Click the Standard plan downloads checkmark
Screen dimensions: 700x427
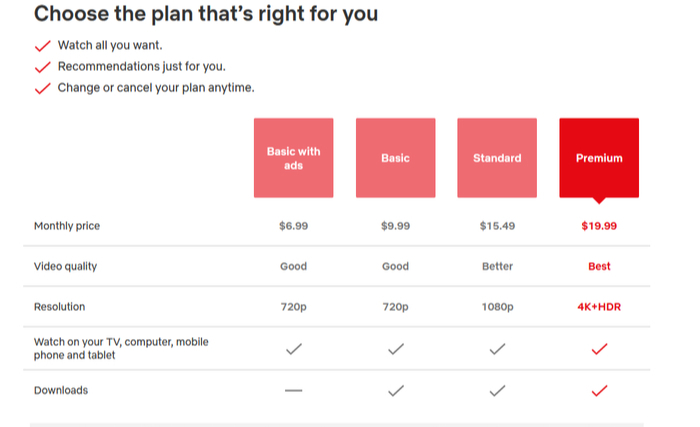click(x=497, y=390)
